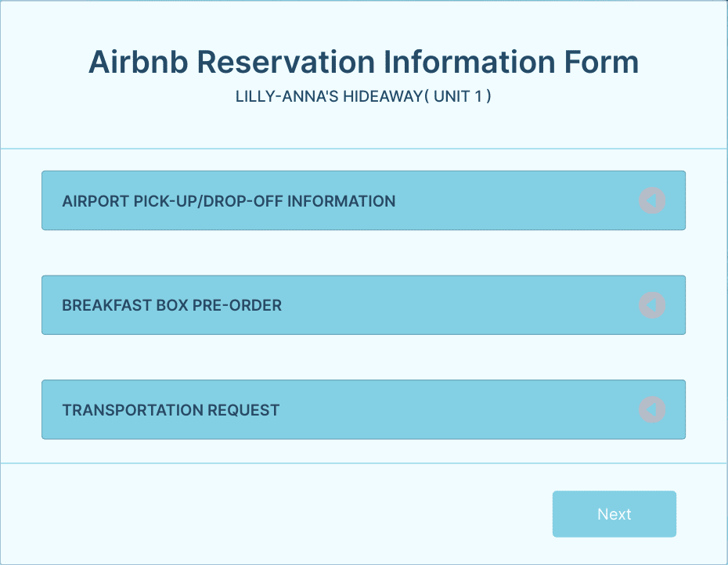The image size is (728, 565).
Task: Toggle the gray circle triangle beside Breakfast Box
Action: click(x=652, y=305)
